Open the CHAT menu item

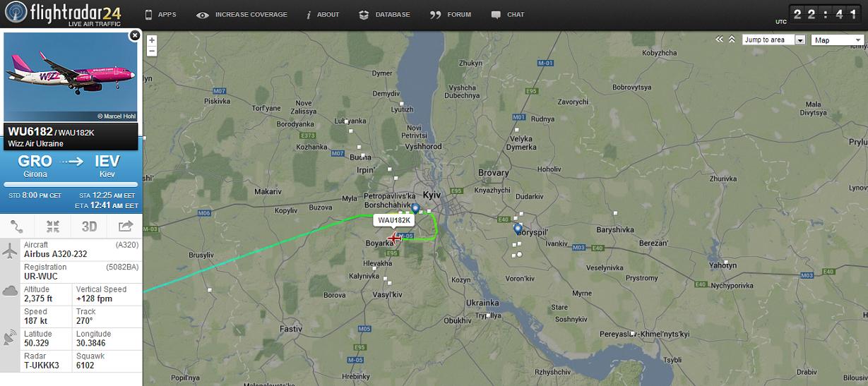(x=508, y=15)
